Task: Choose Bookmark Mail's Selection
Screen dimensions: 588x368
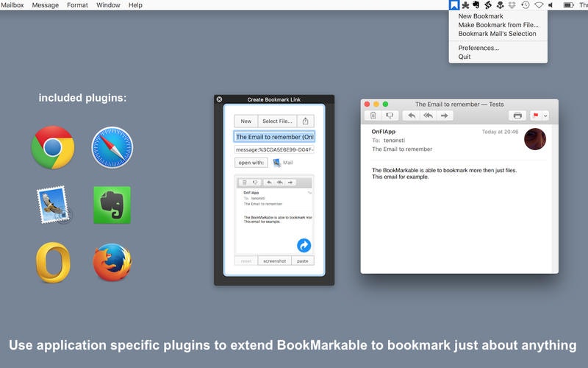Action: (x=498, y=33)
